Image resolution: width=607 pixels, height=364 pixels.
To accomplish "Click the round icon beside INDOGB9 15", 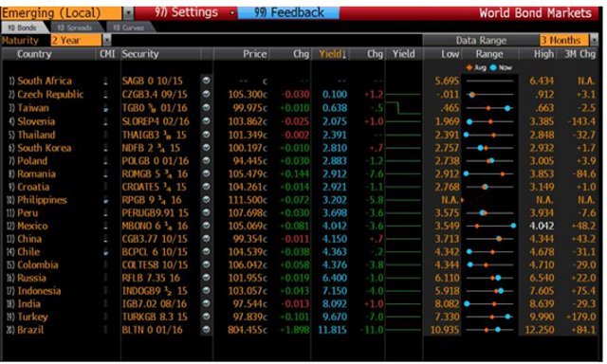I will (206, 290).
